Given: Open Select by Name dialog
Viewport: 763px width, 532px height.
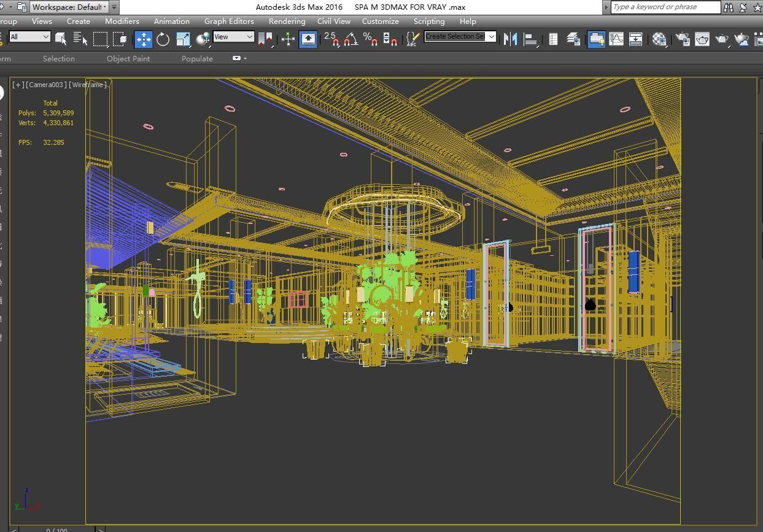Looking at the screenshot, I should (x=80, y=39).
